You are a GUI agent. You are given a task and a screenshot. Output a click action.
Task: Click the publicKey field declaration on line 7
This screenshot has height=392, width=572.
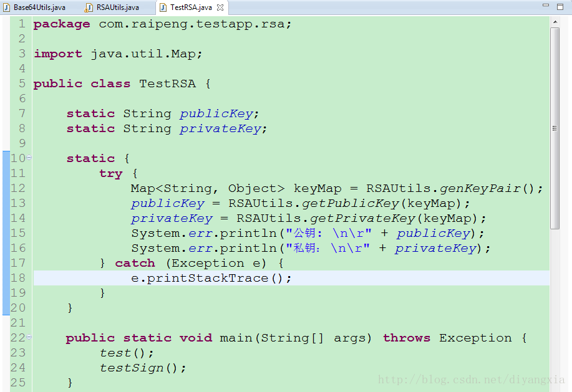tap(163, 113)
